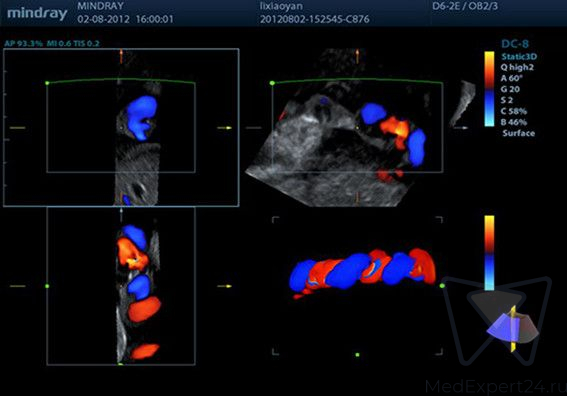This screenshot has height=396, width=567.
Task: Click the A 60° angle parameter
Action: (x=512, y=78)
